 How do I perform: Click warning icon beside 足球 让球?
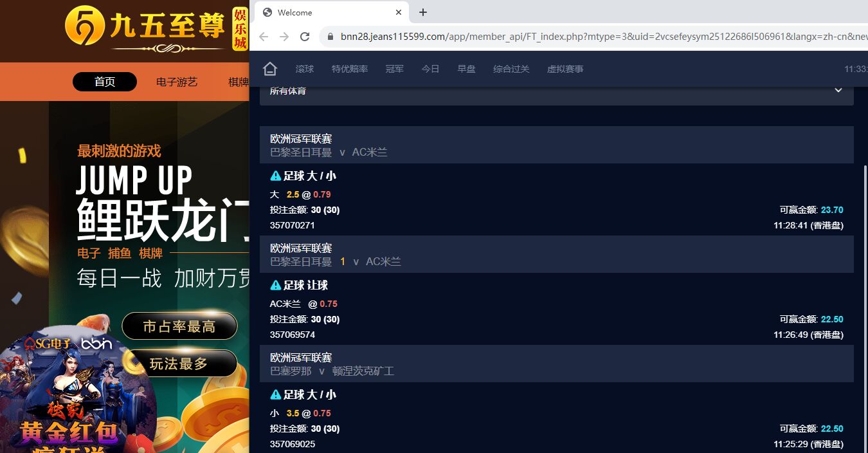[x=275, y=285]
